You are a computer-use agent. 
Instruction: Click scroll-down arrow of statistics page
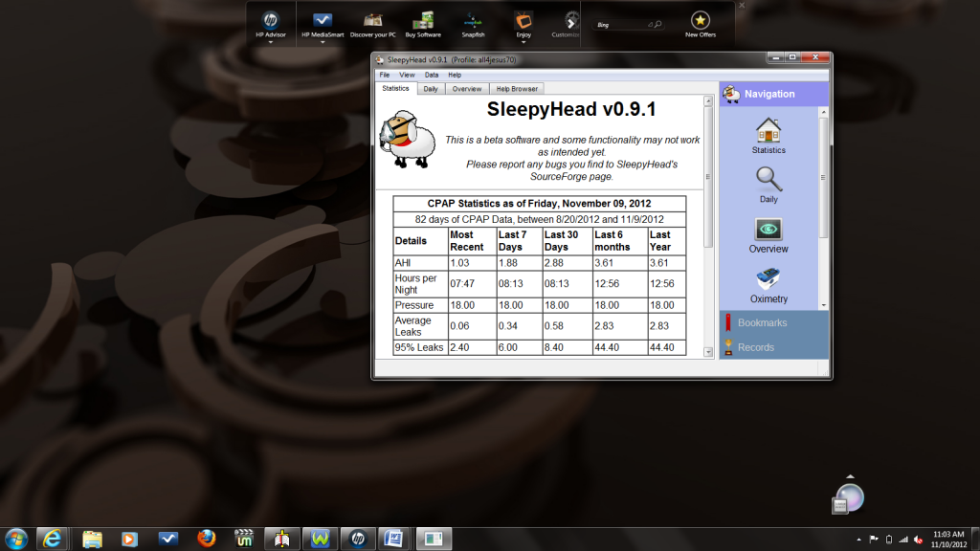point(708,352)
